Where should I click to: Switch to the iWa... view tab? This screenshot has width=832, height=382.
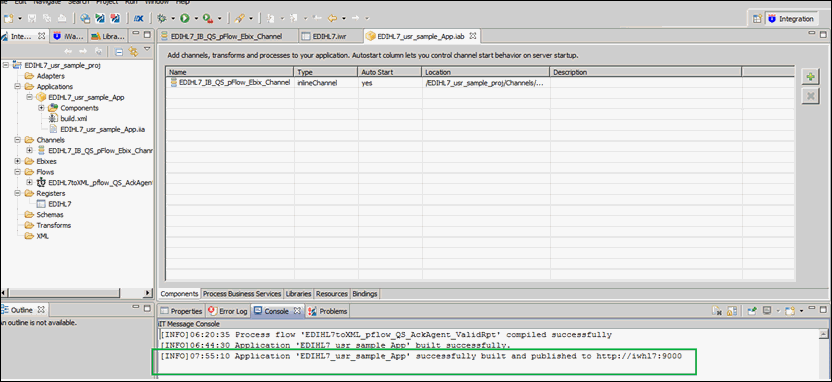click(x=68, y=36)
